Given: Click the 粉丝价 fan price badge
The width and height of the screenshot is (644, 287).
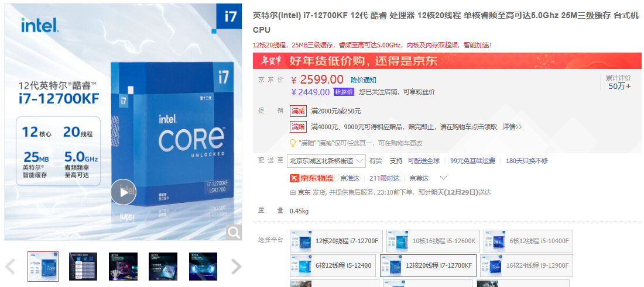Looking at the screenshot, I should [344, 92].
